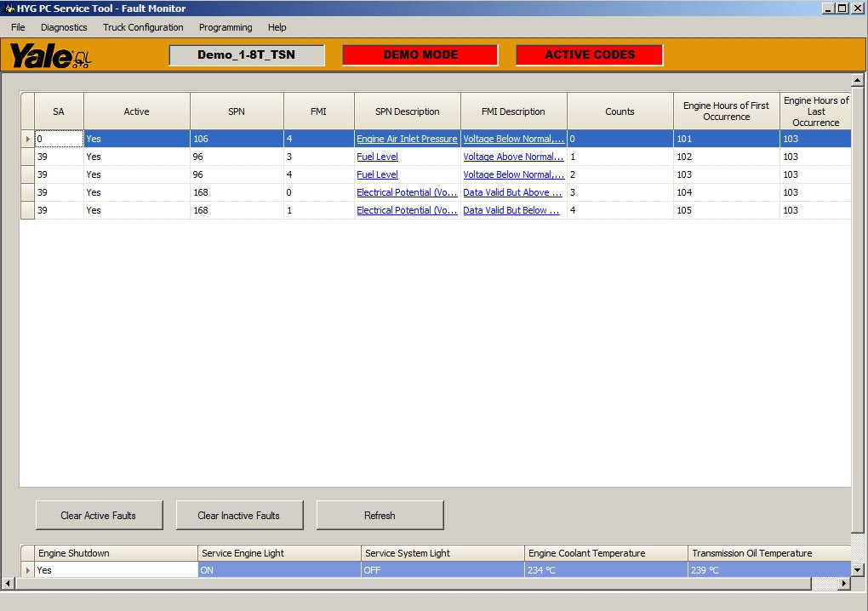Click the red ACTIVE CODES indicator
The height and width of the screenshot is (611, 868).
[589, 55]
